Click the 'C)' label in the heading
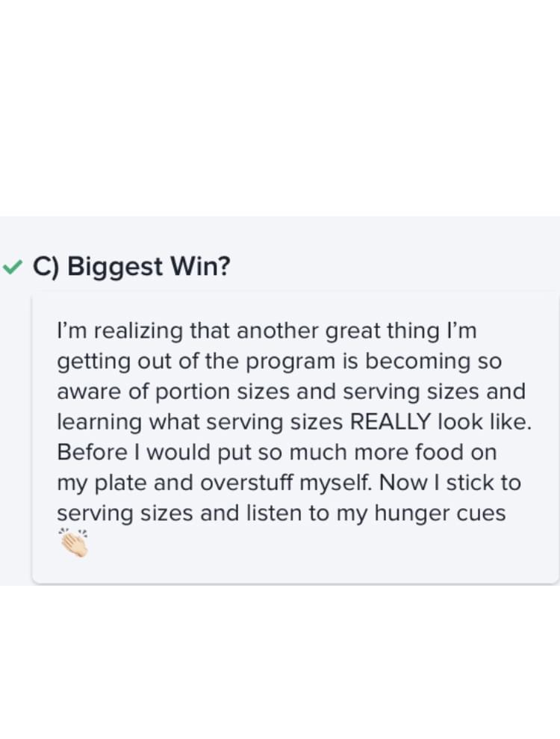Image resolution: width=560 pixels, height=739 pixels. [46, 267]
